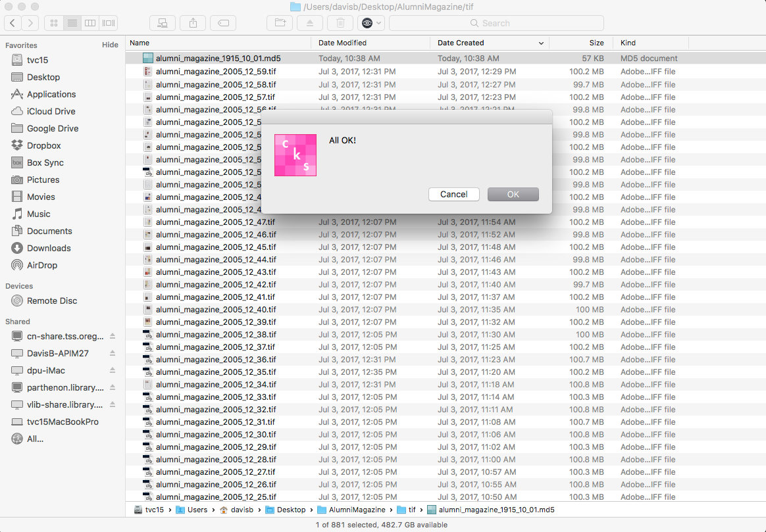This screenshot has width=766, height=532.
Task: Open Downloads in the sidebar
Action: click(x=48, y=248)
